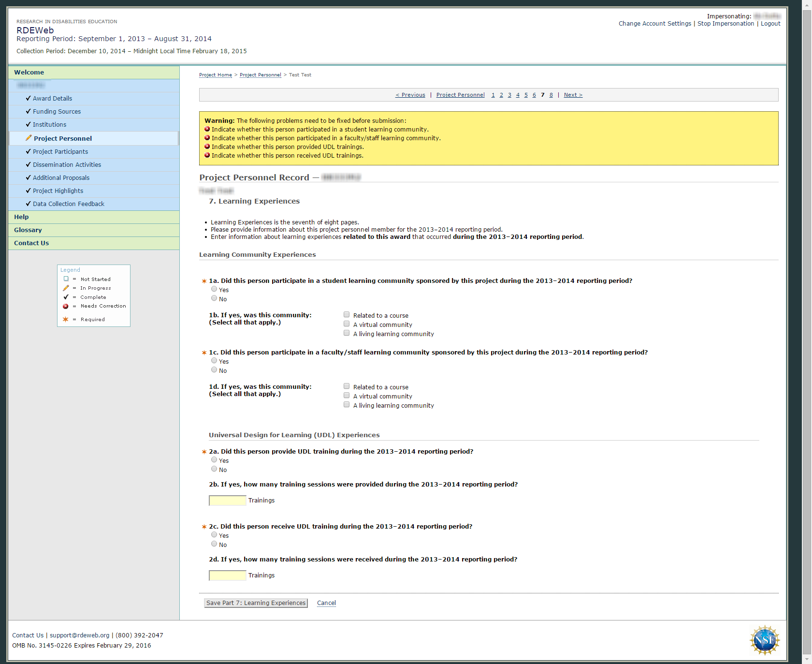Screen dimensions: 812x664
Task: Click the checkmark icon beside Award Details
Action: point(28,98)
